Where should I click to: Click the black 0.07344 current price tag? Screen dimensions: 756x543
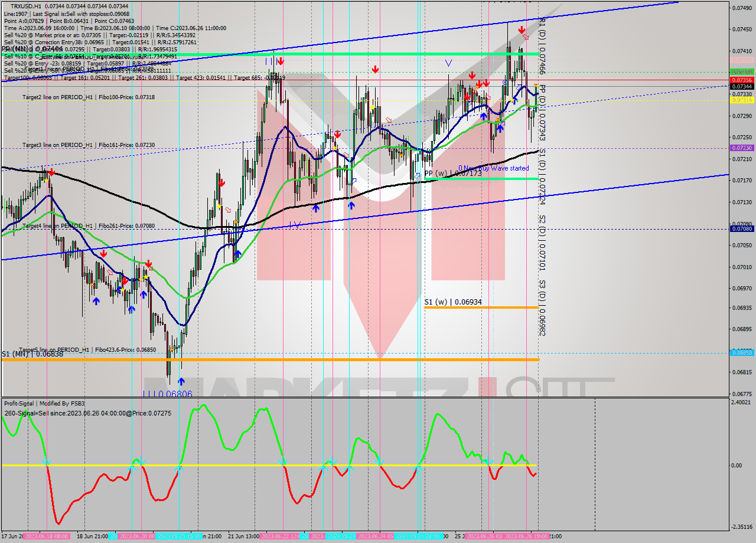pos(742,86)
